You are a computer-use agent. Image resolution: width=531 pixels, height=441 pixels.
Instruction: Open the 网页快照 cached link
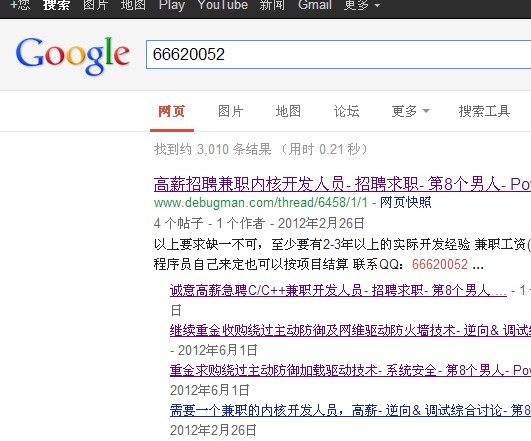[405, 203]
